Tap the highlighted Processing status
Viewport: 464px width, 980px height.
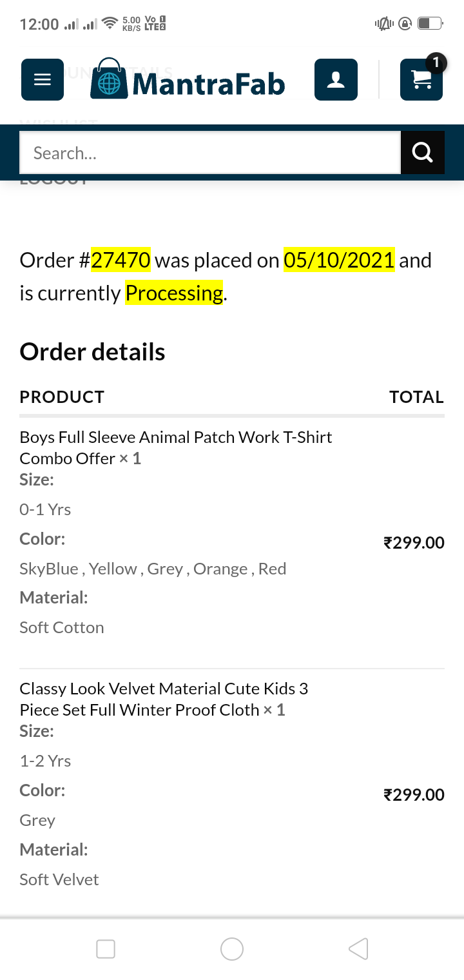(174, 293)
